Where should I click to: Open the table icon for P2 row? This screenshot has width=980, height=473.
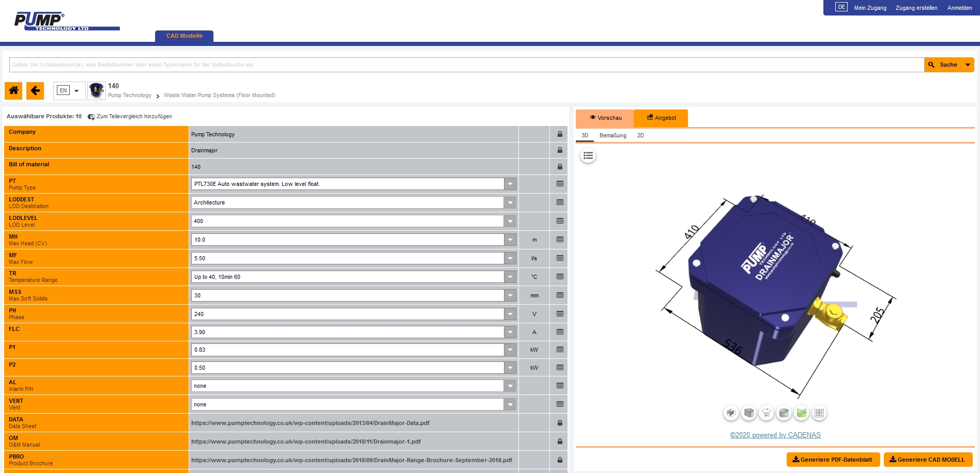pyautogui.click(x=560, y=368)
